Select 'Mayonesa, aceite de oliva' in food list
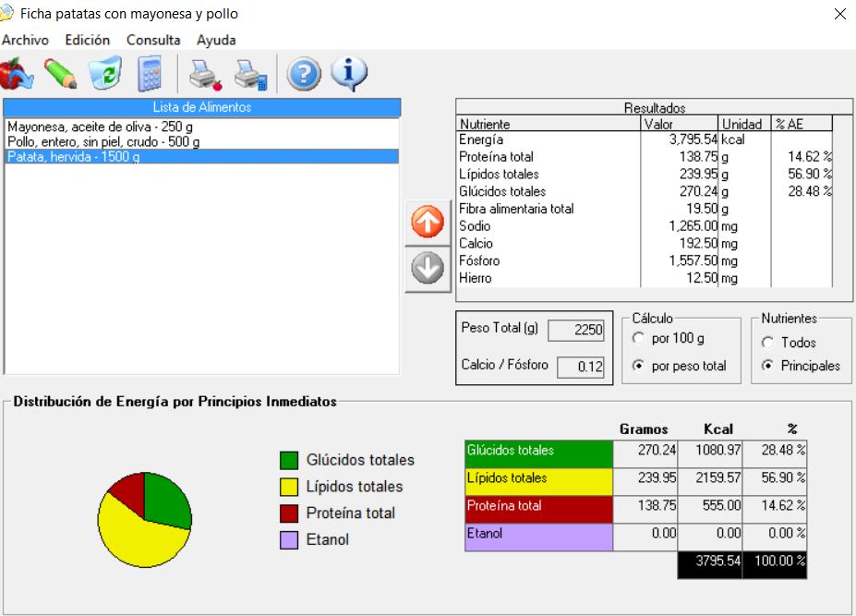The image size is (856, 616). click(100, 127)
